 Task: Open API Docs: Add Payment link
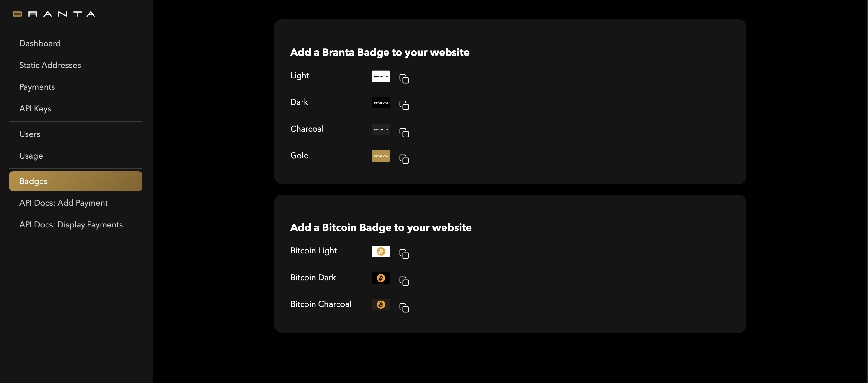tap(63, 203)
